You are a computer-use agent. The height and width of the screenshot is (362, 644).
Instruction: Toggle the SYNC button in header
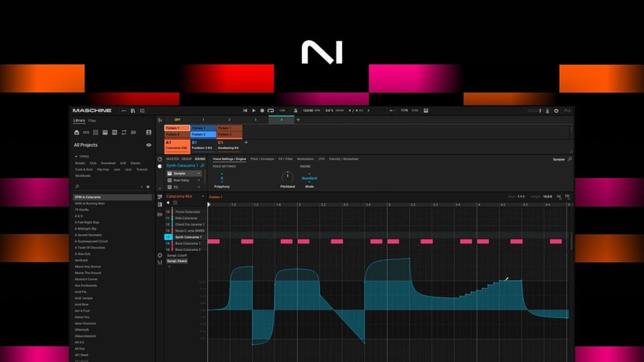tap(415, 111)
